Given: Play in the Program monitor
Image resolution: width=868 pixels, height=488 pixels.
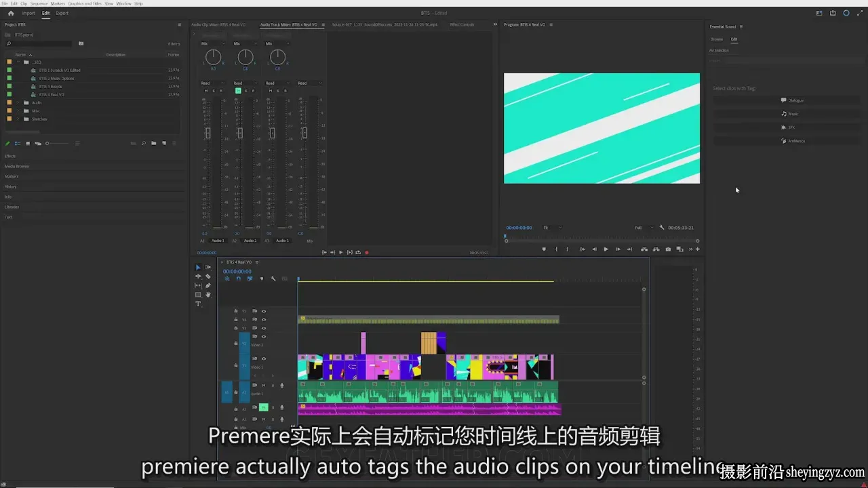Looking at the screenshot, I should point(606,249).
